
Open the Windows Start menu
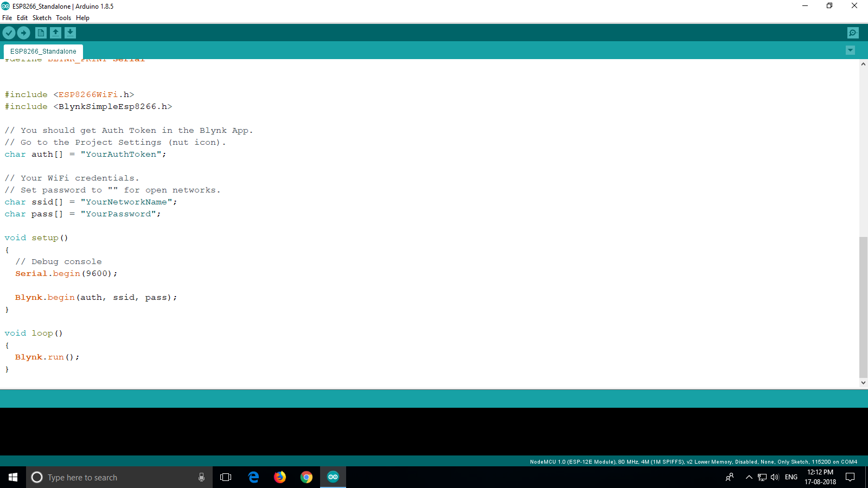13,477
